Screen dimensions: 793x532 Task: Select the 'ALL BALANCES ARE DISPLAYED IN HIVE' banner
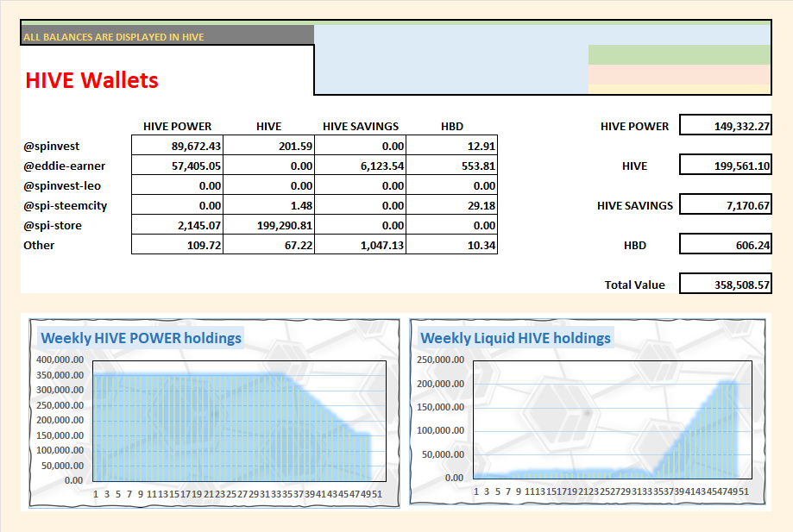(x=167, y=35)
